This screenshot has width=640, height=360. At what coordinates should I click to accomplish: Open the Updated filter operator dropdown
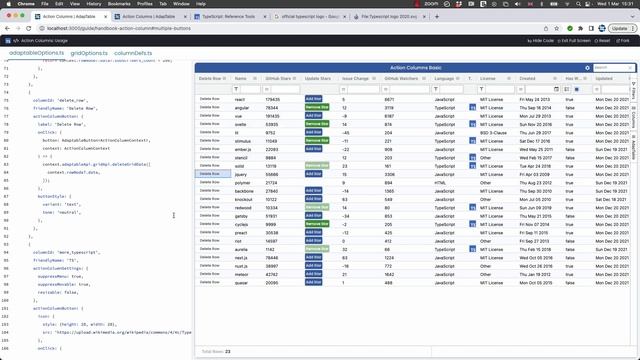[597, 89]
